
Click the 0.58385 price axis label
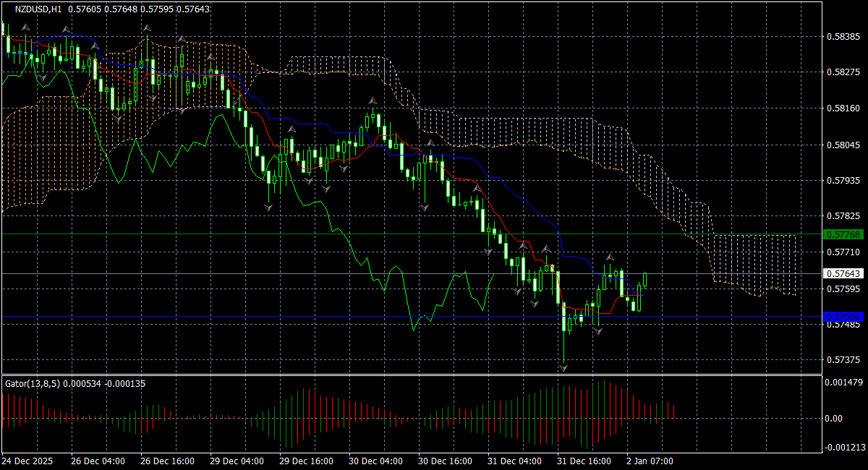point(843,36)
